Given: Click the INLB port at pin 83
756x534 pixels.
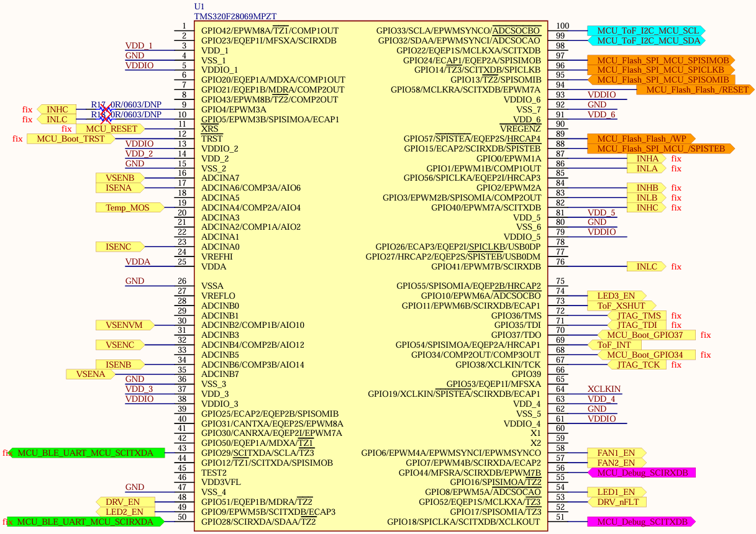Looking at the screenshot, I should (x=646, y=198).
